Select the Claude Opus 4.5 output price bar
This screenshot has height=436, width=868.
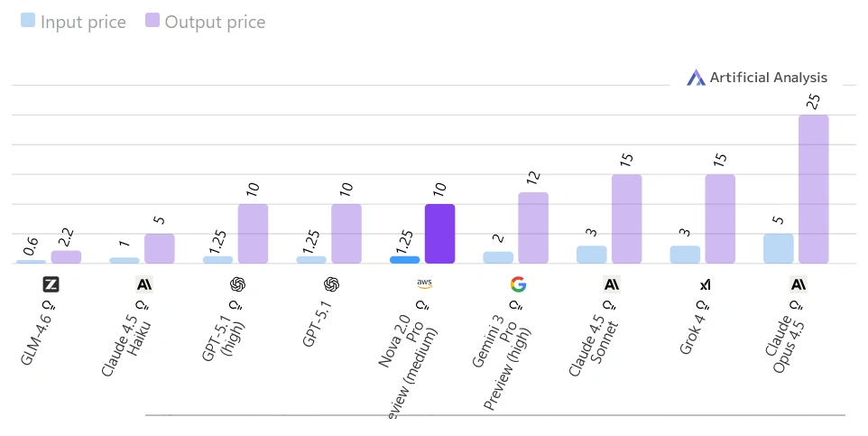(813, 189)
